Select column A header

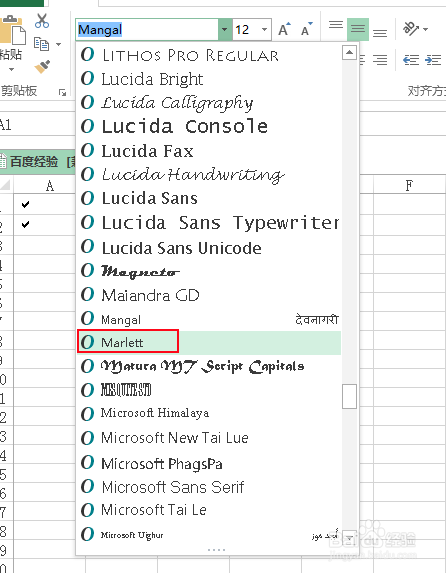[50, 186]
